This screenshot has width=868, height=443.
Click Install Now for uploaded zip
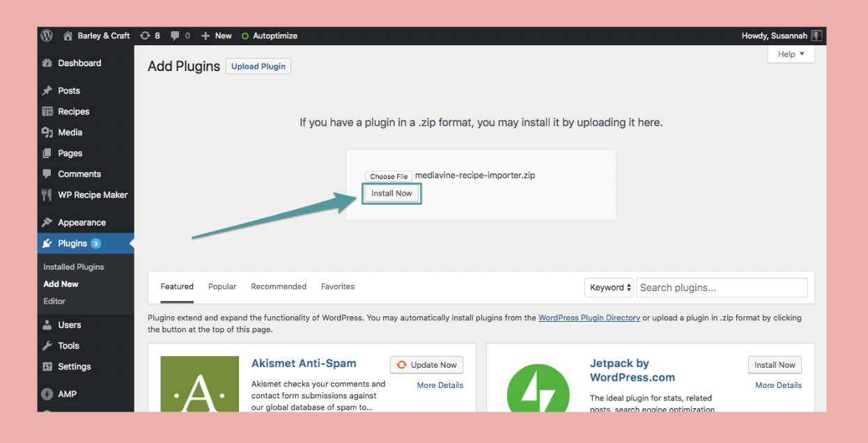click(x=392, y=193)
